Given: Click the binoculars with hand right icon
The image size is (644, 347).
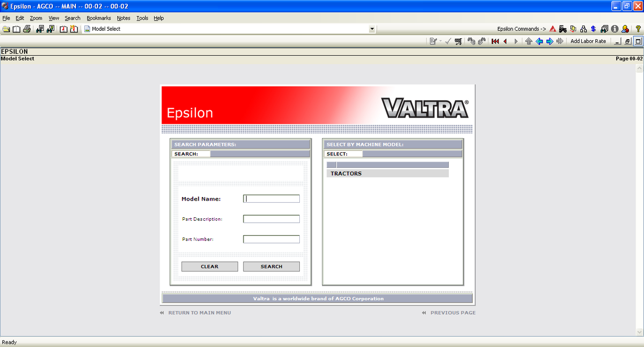Looking at the screenshot, I should click(x=482, y=41).
